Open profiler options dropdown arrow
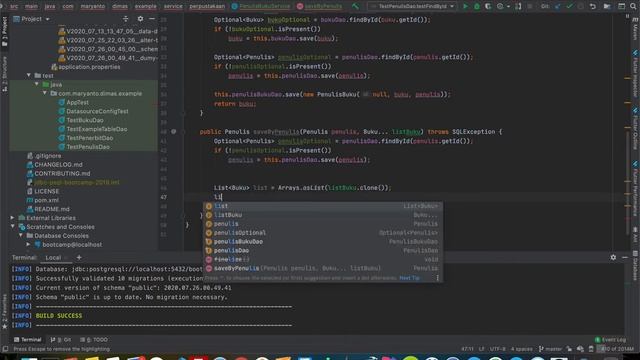Screen dimensions: 640x360 pos(509,6)
